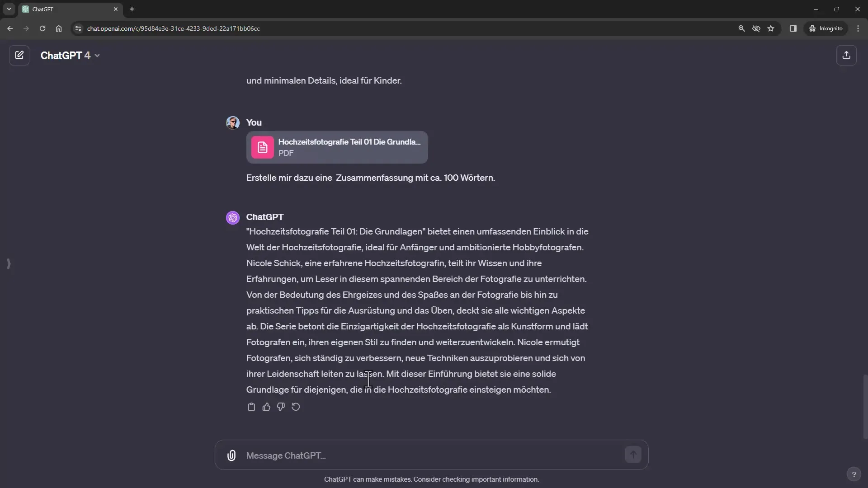The width and height of the screenshot is (868, 488).
Task: Open help with question mark button
Action: (x=854, y=474)
